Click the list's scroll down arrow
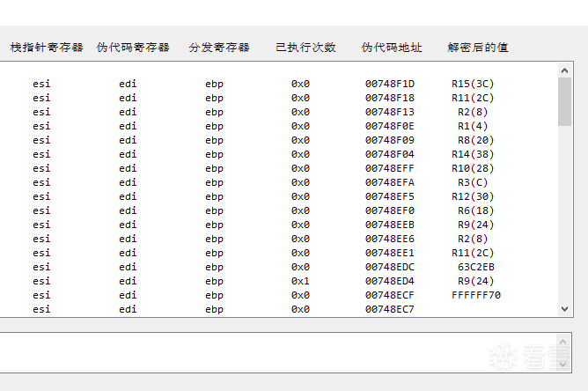Viewport: 588px width, 391px height. pos(565,309)
